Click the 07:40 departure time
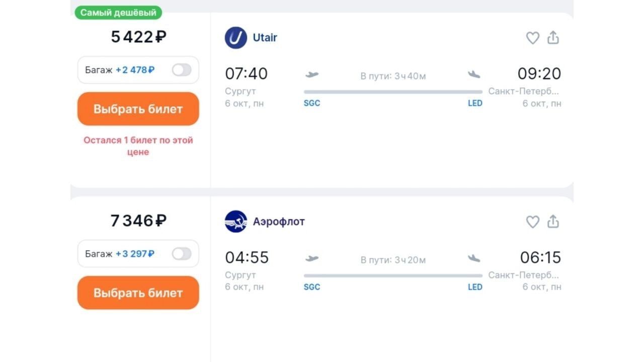644x362 pixels. 247,74
